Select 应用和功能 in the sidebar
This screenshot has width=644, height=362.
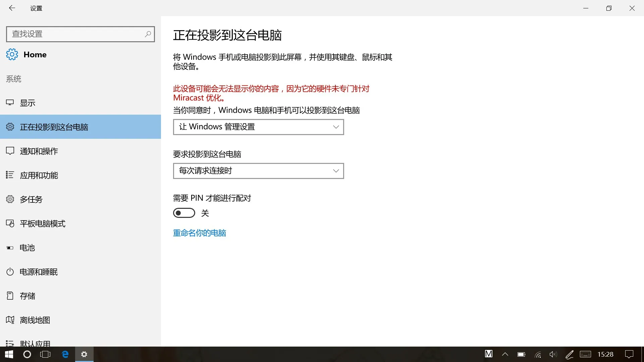pos(80,175)
